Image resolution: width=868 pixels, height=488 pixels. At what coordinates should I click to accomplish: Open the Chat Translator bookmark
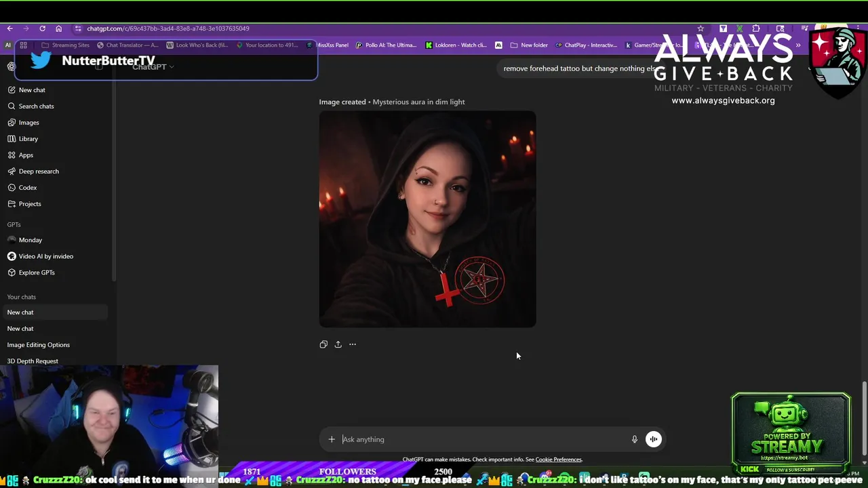click(x=127, y=45)
